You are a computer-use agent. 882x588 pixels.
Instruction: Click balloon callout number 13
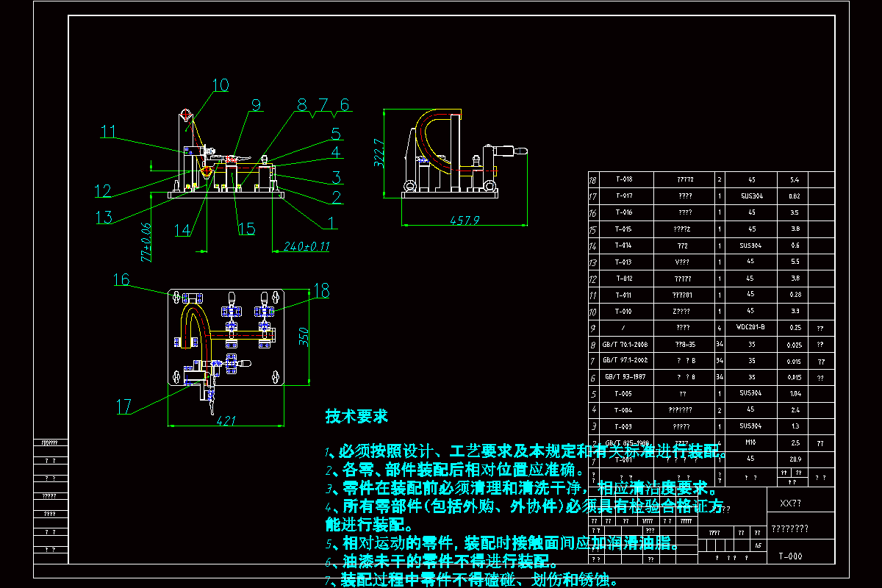pyautogui.click(x=104, y=218)
